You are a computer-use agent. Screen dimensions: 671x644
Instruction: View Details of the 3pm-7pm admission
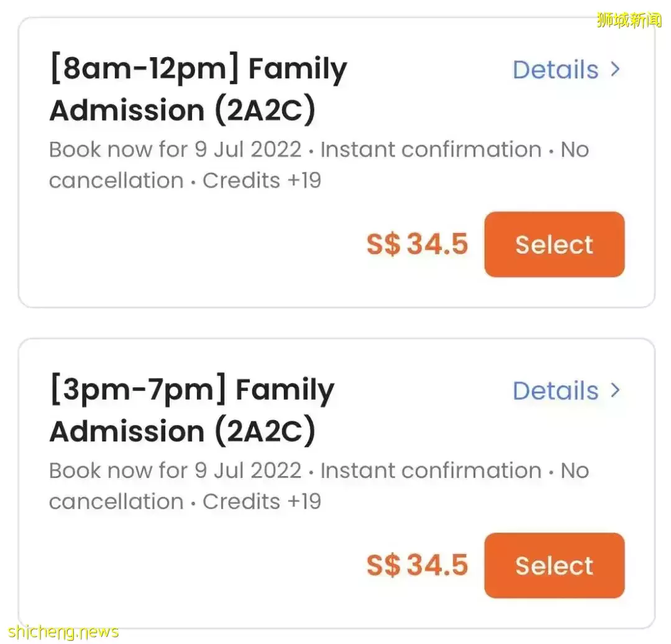pos(555,390)
